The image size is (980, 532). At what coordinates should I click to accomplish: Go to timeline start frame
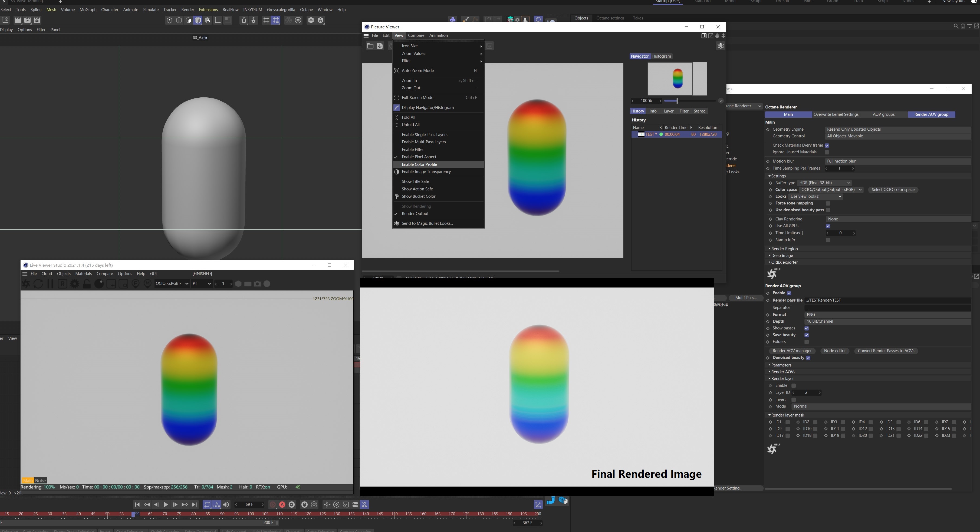pyautogui.click(x=137, y=505)
